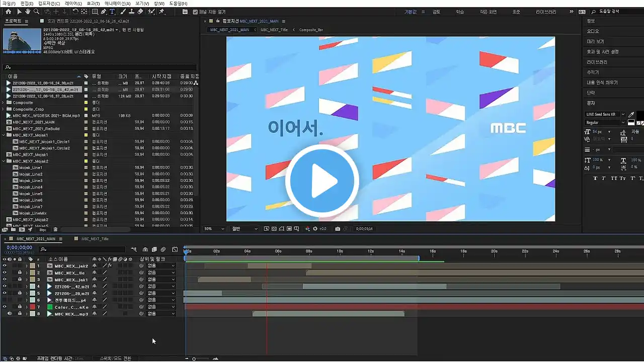The image size is (644, 362).
Task: Switch to the MBC_NEXT_Title timeline tab
Action: coord(95,239)
